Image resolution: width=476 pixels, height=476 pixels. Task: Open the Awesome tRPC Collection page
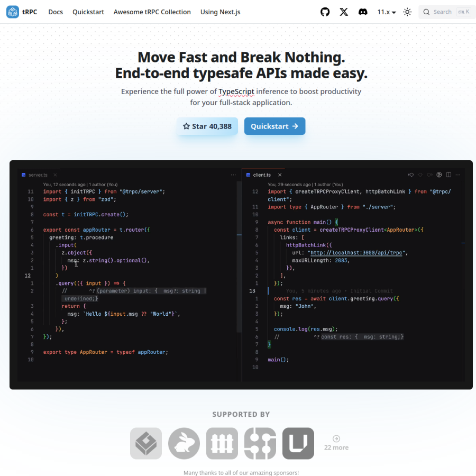pyautogui.click(x=152, y=12)
